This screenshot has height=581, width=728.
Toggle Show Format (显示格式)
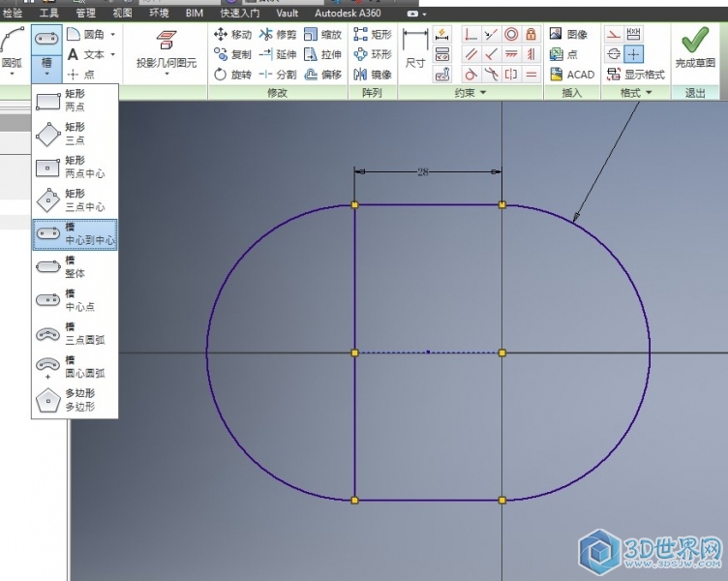click(x=635, y=75)
